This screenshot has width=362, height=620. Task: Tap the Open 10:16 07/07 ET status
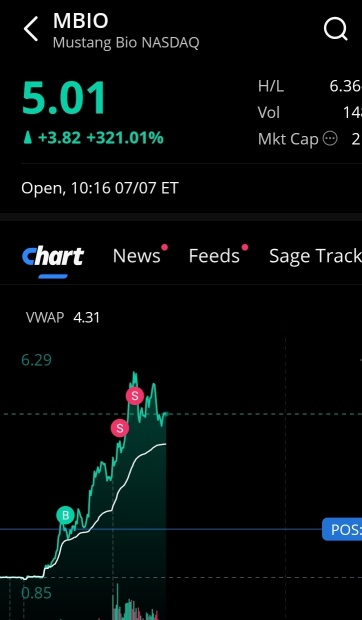[x=100, y=188]
